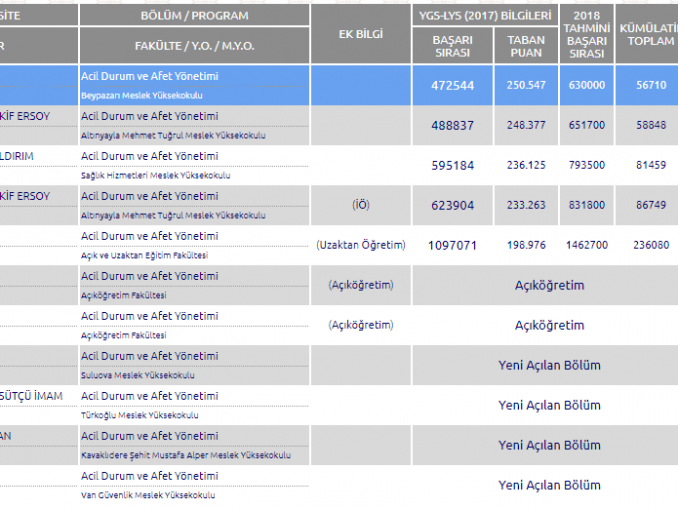
Task: Open the program link above Beypazarı Meslek Yüksekokulu
Action: (x=149, y=76)
